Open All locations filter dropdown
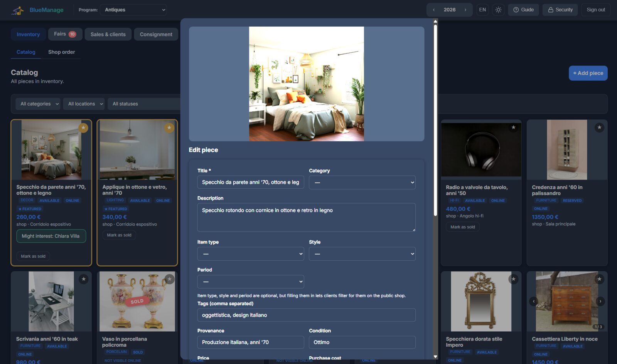The height and width of the screenshot is (364, 617). (84, 104)
